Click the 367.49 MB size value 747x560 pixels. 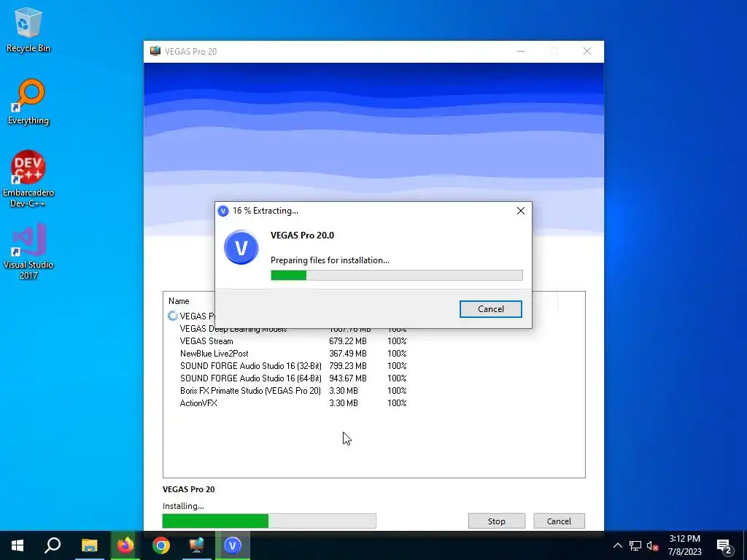(348, 354)
